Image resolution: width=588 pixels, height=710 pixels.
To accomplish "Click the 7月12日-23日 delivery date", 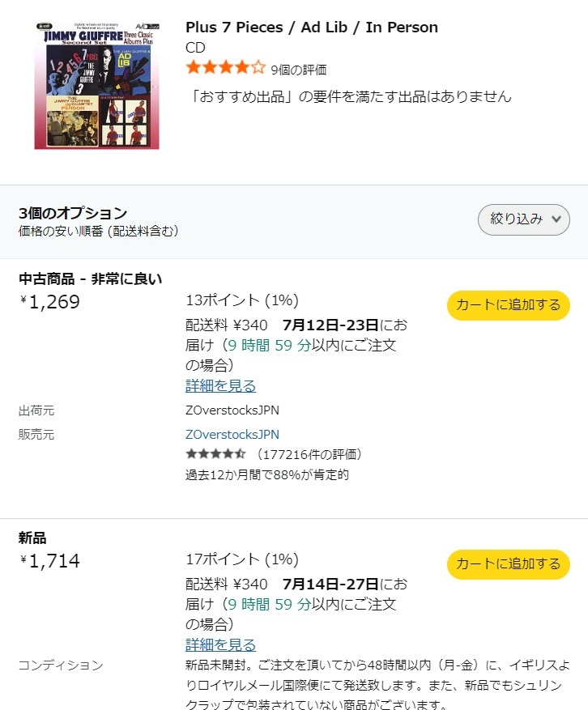I will [330, 325].
